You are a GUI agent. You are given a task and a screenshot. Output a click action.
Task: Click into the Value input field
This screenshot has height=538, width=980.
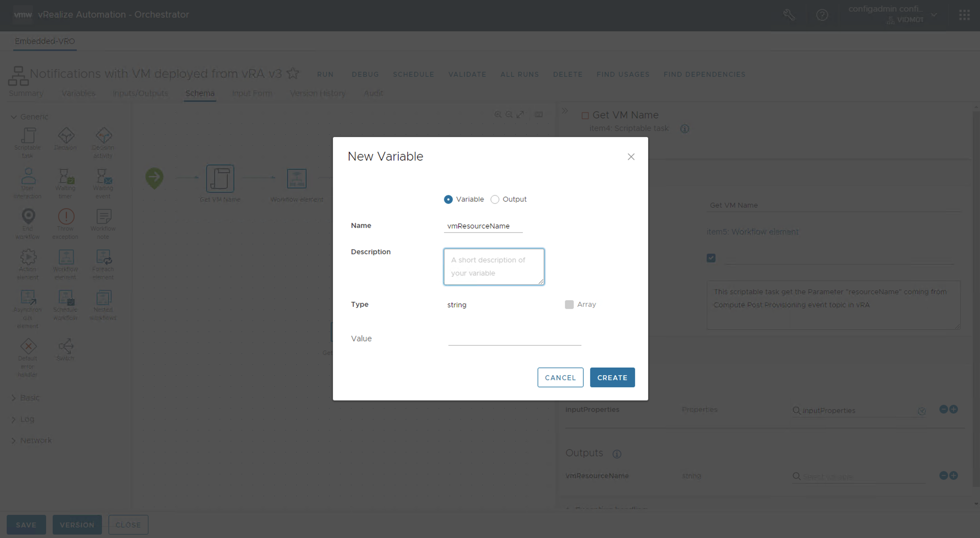pyautogui.click(x=514, y=339)
